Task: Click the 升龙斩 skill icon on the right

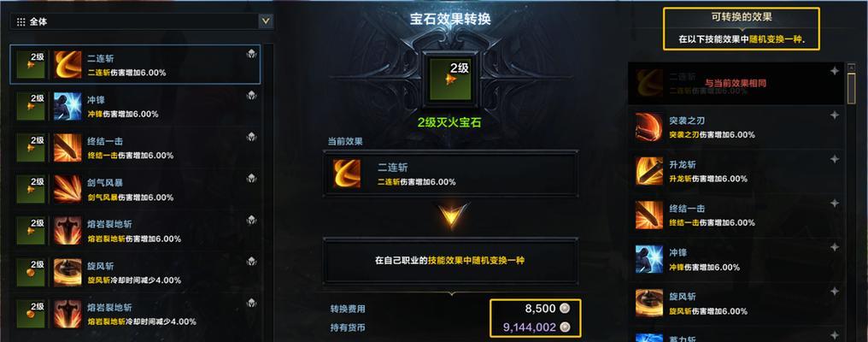Action: (648, 171)
